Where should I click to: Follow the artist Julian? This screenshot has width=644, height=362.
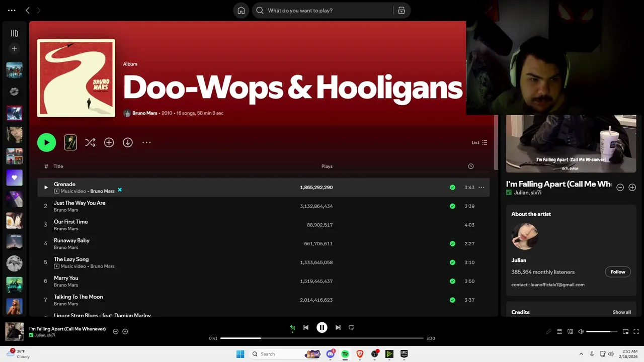click(618, 272)
